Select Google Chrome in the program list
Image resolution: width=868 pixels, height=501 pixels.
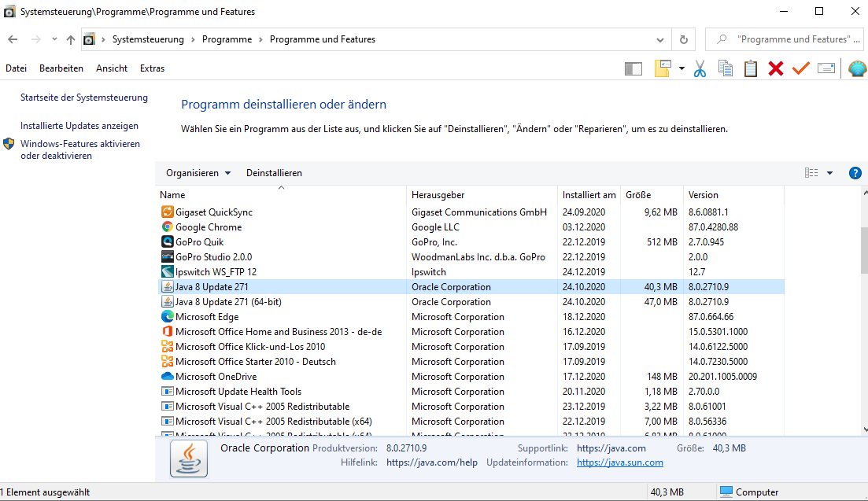pyautogui.click(x=209, y=227)
